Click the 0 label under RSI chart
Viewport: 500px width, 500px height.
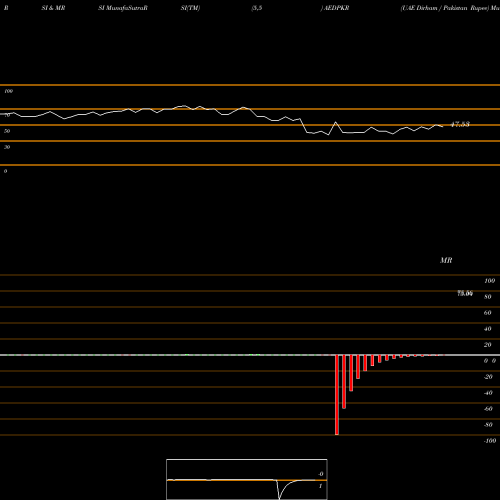[x=5, y=171]
